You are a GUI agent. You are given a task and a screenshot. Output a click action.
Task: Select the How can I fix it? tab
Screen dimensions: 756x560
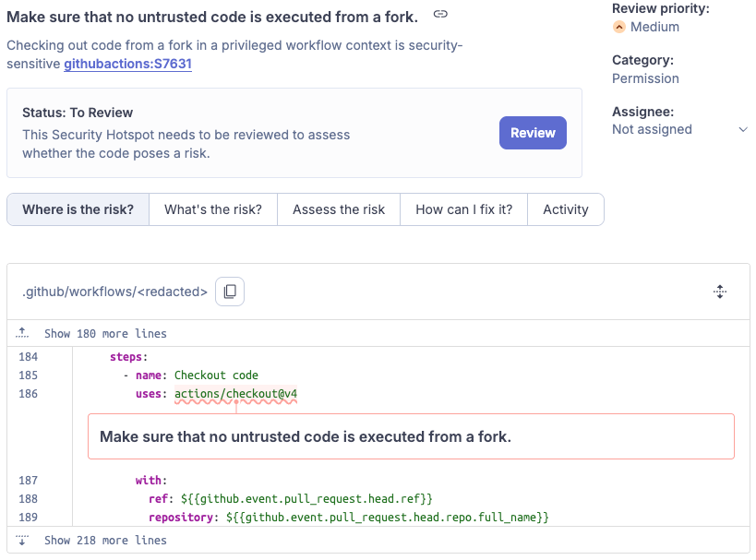[462, 209]
